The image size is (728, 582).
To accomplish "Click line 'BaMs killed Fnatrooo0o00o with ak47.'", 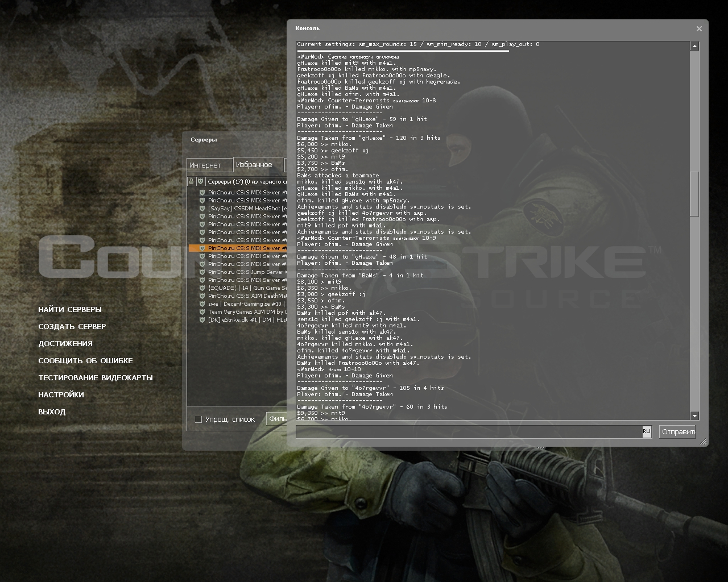I will (358, 363).
